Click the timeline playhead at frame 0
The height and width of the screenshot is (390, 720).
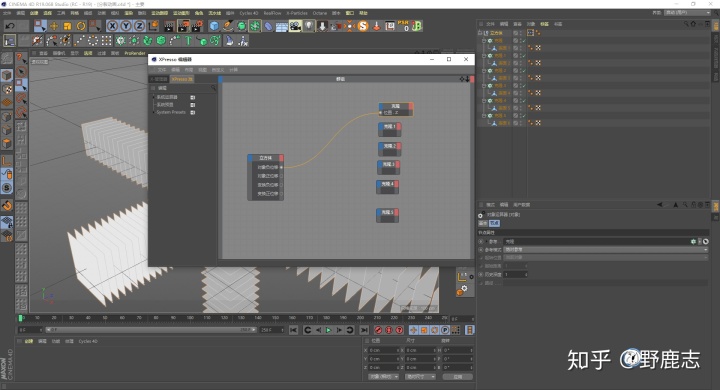[20, 318]
